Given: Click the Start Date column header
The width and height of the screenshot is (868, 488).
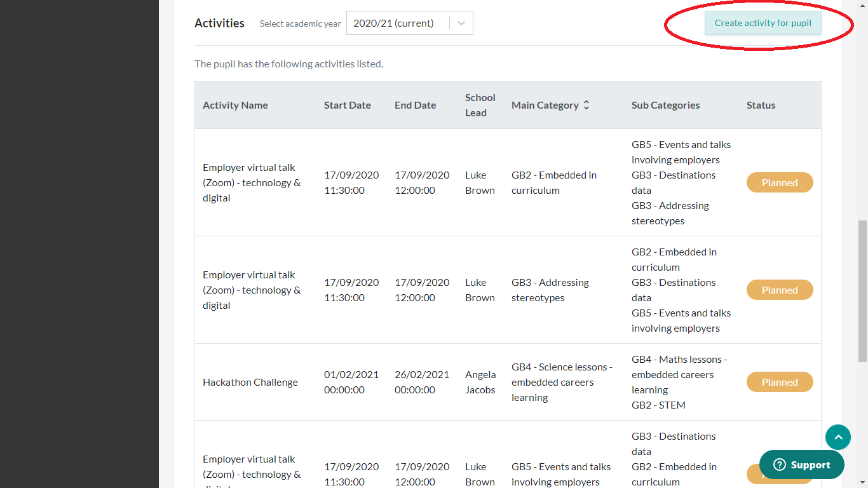Looking at the screenshot, I should [347, 105].
